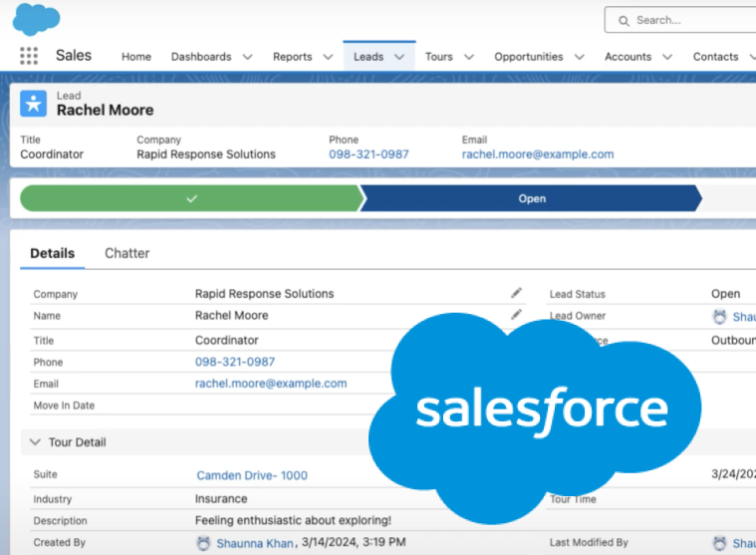Click Rapid Response Solutions in Details Company row
Image resolution: width=756 pixels, height=555 pixels.
(x=264, y=294)
